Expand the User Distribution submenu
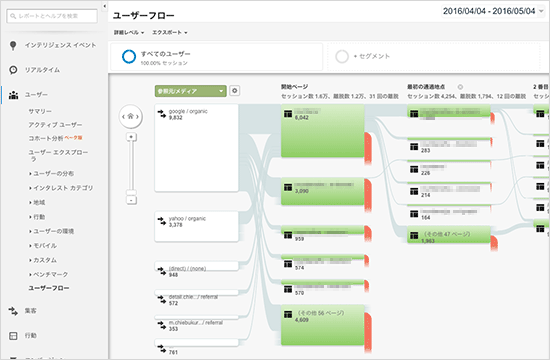 click(51, 174)
